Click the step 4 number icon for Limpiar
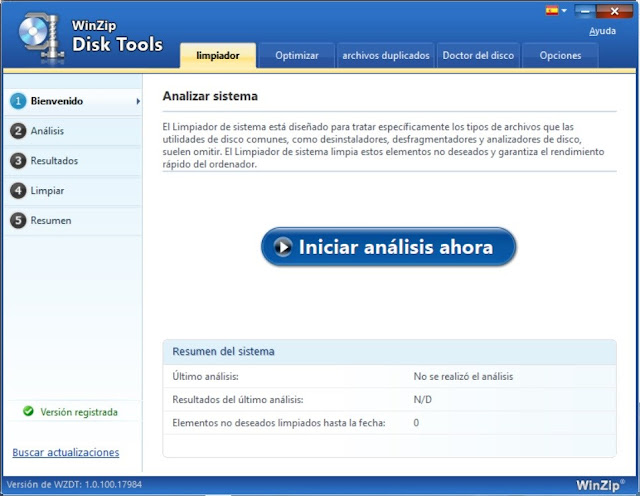The width and height of the screenshot is (640, 496). 18,190
